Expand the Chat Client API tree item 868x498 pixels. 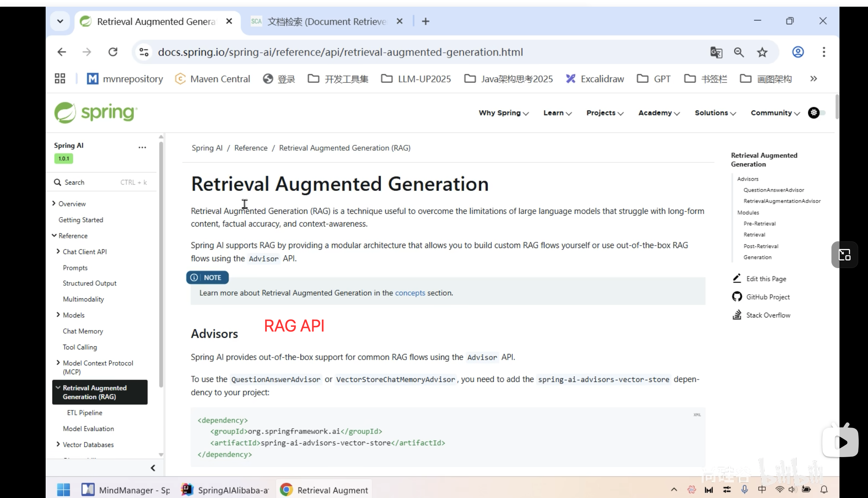[x=58, y=251]
